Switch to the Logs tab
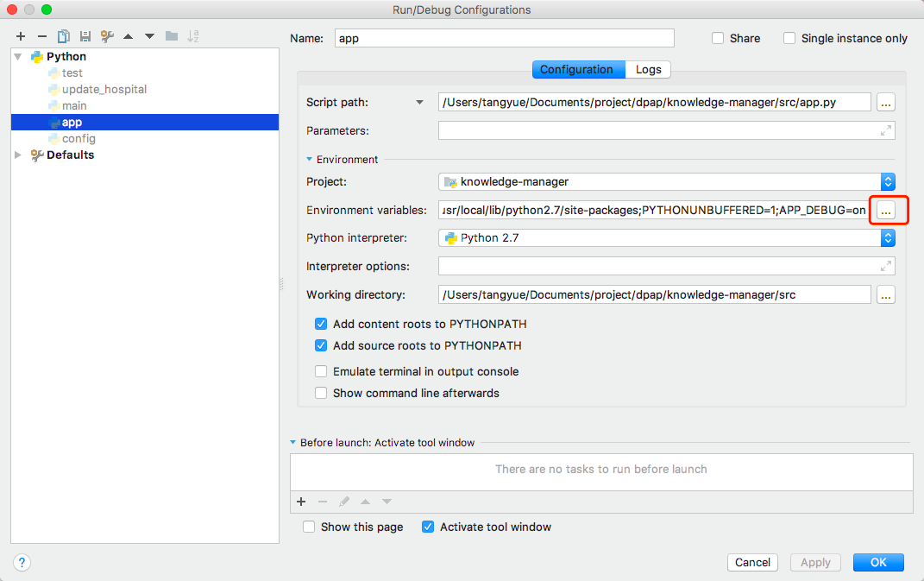The width and height of the screenshot is (924, 581). [648, 69]
